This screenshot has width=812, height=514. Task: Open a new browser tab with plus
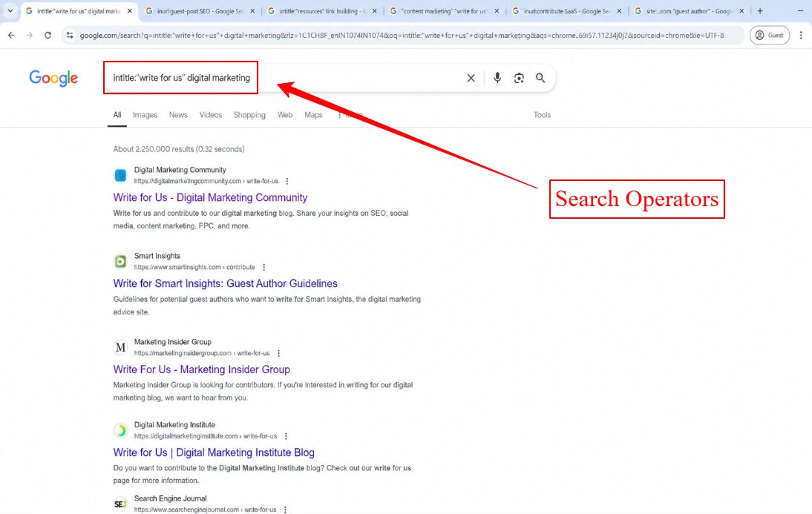(x=760, y=11)
